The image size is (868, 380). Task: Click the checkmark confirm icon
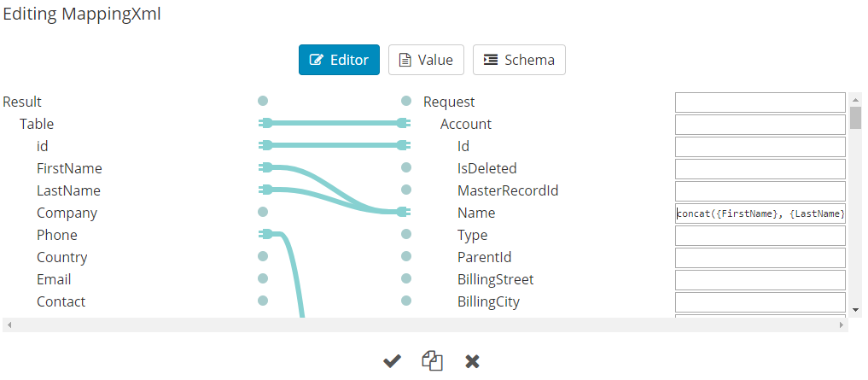coord(392,361)
